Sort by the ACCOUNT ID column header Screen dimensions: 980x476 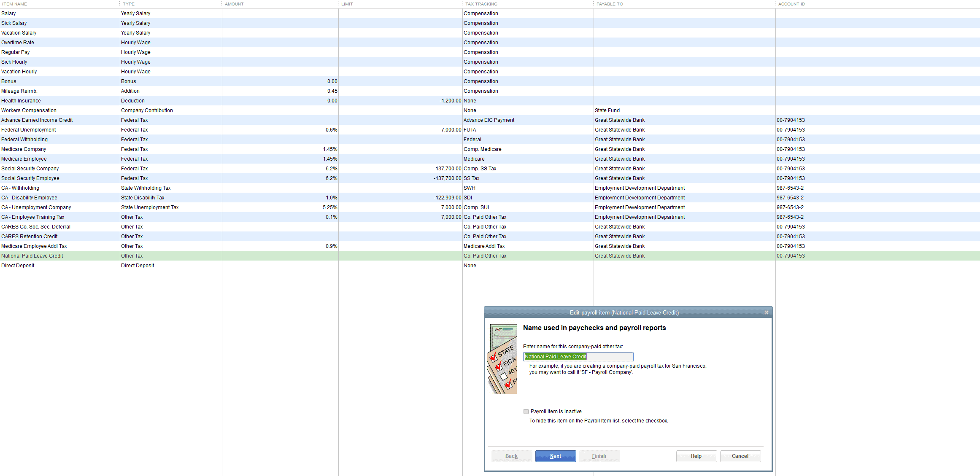click(x=791, y=4)
